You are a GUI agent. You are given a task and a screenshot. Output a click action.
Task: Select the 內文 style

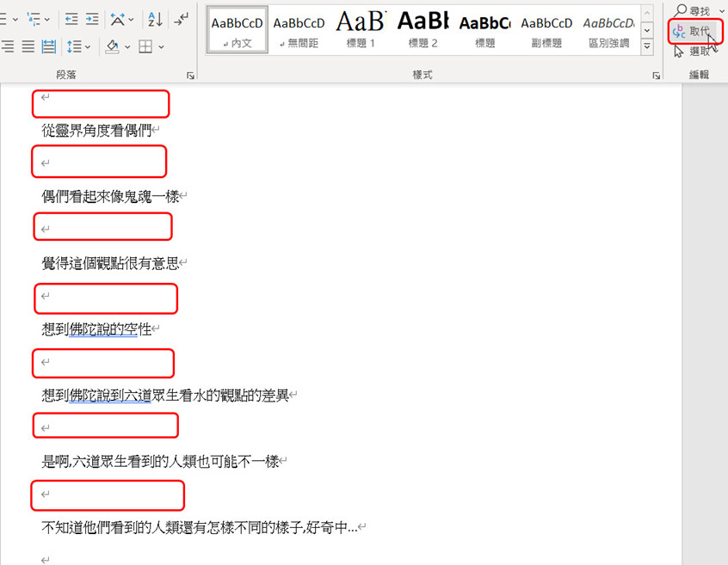(237, 30)
